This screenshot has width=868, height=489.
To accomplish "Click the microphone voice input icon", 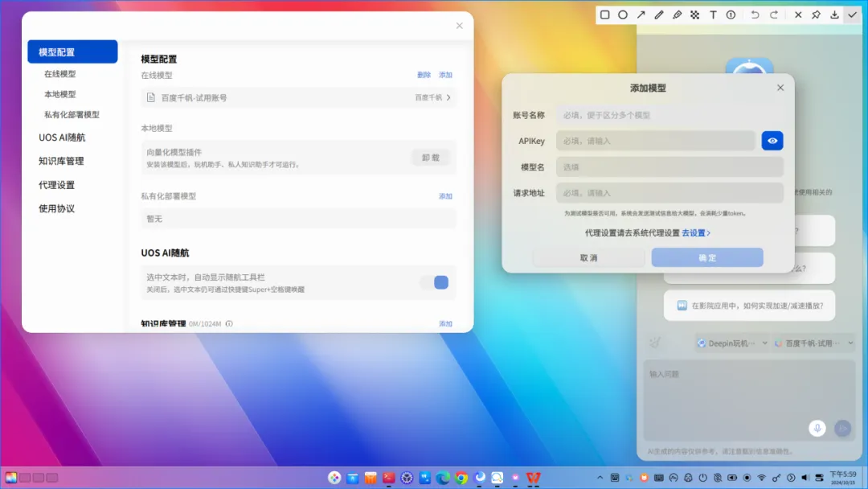I will [x=817, y=428].
